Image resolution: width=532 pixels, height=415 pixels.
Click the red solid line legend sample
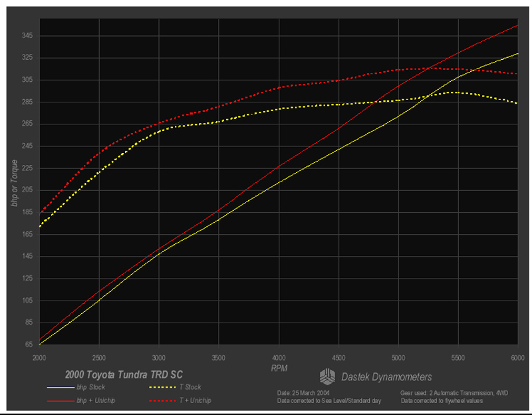click(x=61, y=401)
